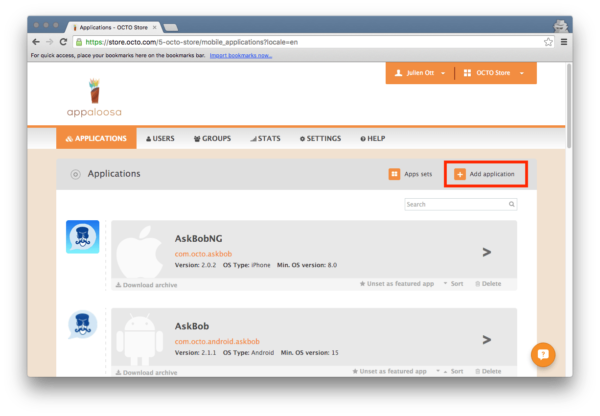The width and height of the screenshot is (600, 416).
Task: Click the AskBob Android app icon
Action: [x=83, y=325]
